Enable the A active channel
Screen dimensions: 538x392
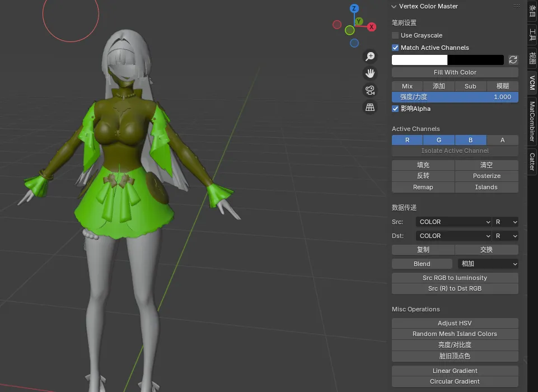click(x=503, y=140)
